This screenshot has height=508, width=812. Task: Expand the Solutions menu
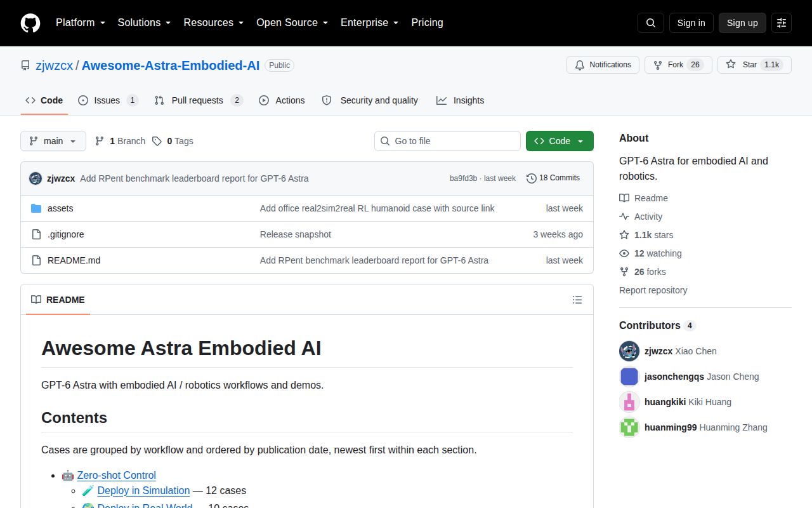145,23
